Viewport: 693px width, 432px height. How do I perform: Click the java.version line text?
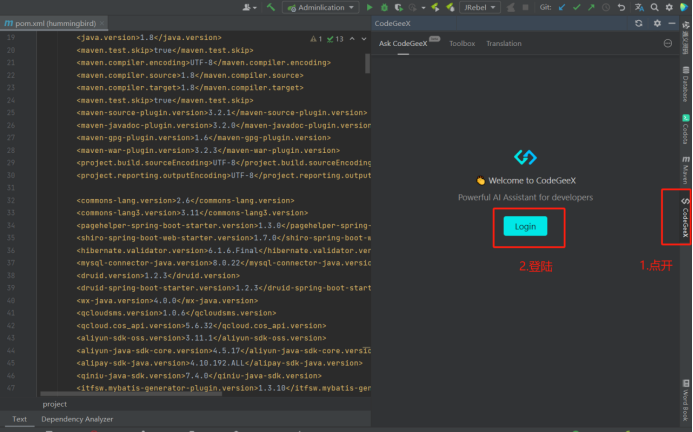(149, 38)
